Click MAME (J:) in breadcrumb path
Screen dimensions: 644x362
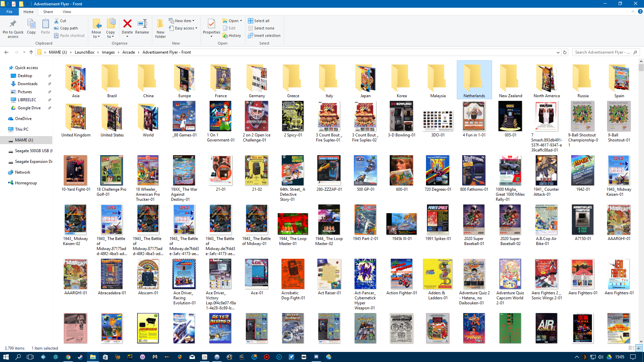[x=58, y=52]
